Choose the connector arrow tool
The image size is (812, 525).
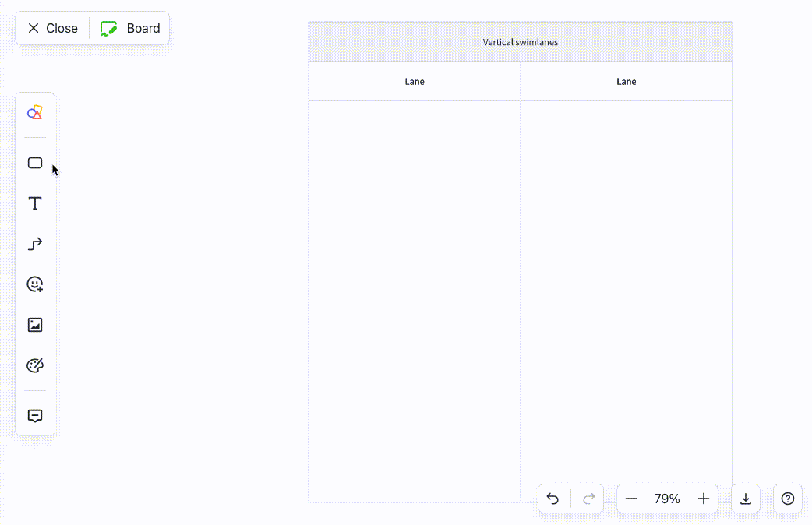click(35, 244)
